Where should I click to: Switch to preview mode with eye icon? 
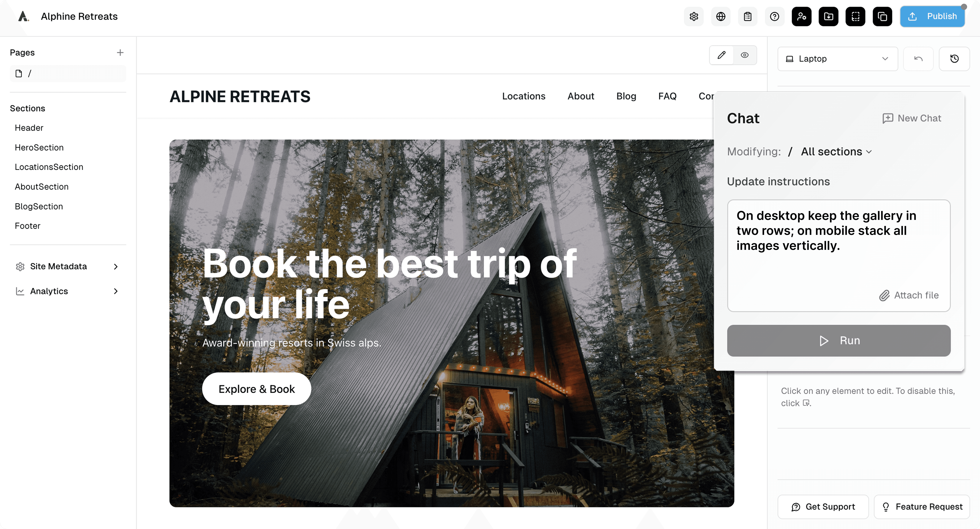pyautogui.click(x=745, y=55)
